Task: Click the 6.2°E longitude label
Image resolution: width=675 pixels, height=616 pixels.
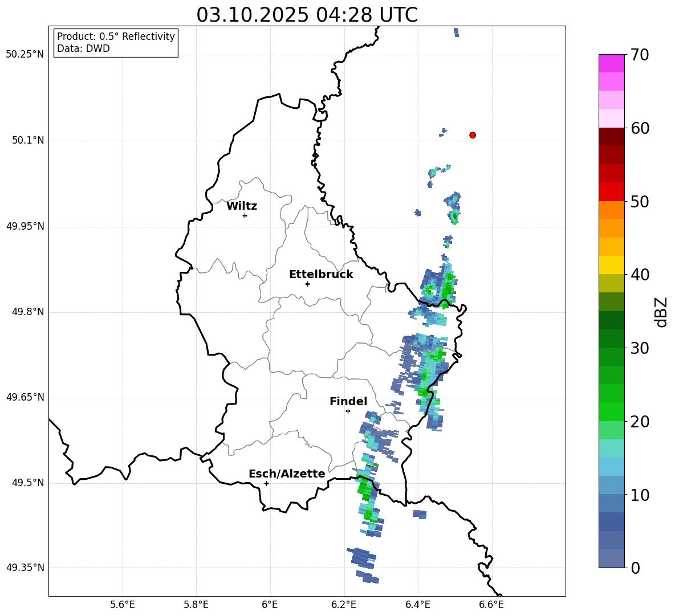Action: [344, 605]
